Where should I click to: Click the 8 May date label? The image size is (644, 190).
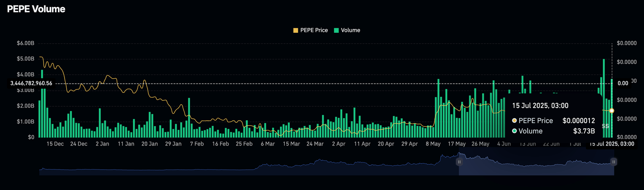pos(433,144)
